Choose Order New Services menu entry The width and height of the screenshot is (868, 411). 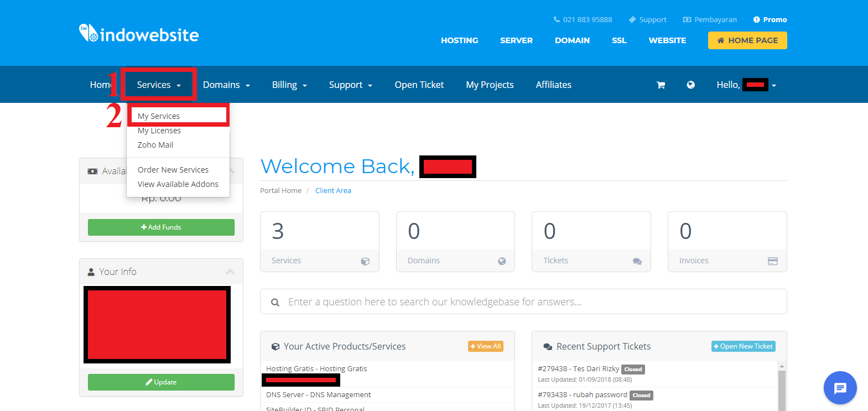173,170
